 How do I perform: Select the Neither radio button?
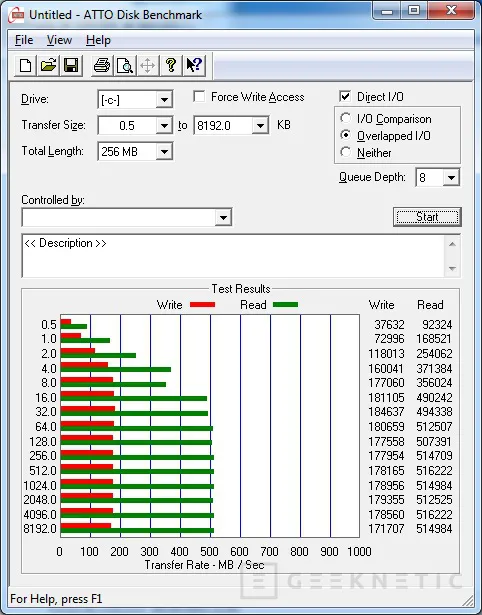coord(346,152)
